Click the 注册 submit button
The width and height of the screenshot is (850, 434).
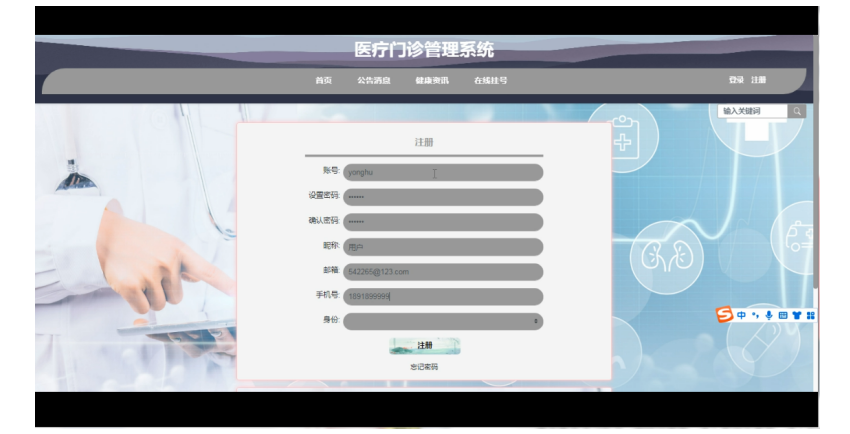pyautogui.click(x=424, y=346)
